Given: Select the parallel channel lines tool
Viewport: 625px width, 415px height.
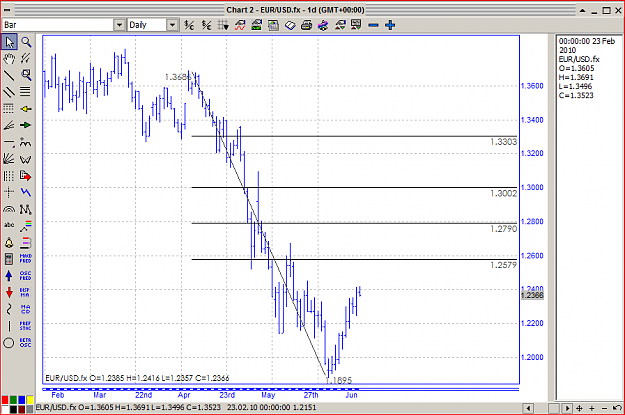Looking at the screenshot, I should click(x=9, y=92).
